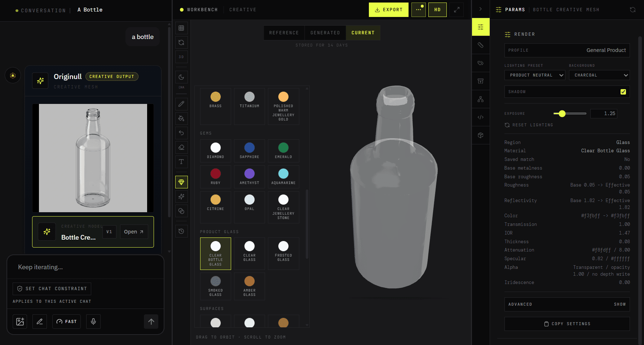Image resolution: width=644 pixels, height=345 pixels.
Task: Choose the Frosted Glass material
Action: (x=283, y=253)
